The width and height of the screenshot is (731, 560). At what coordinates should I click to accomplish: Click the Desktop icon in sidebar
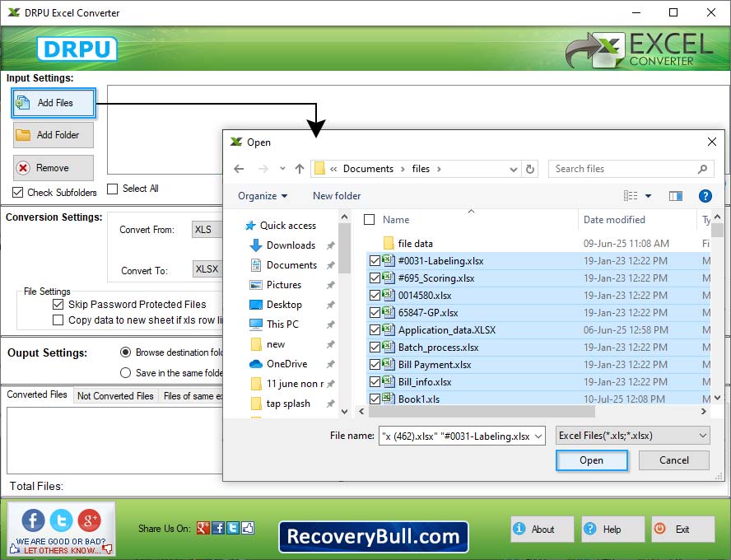pos(255,305)
